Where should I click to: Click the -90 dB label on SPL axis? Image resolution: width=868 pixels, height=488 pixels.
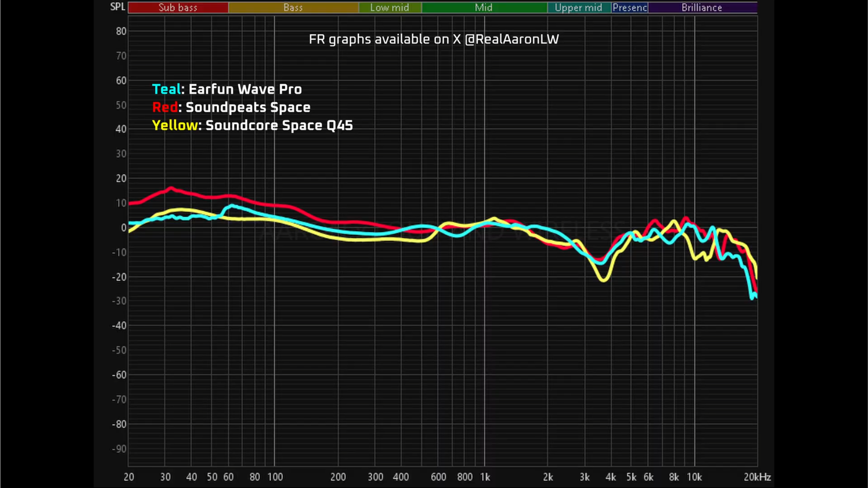(x=119, y=449)
